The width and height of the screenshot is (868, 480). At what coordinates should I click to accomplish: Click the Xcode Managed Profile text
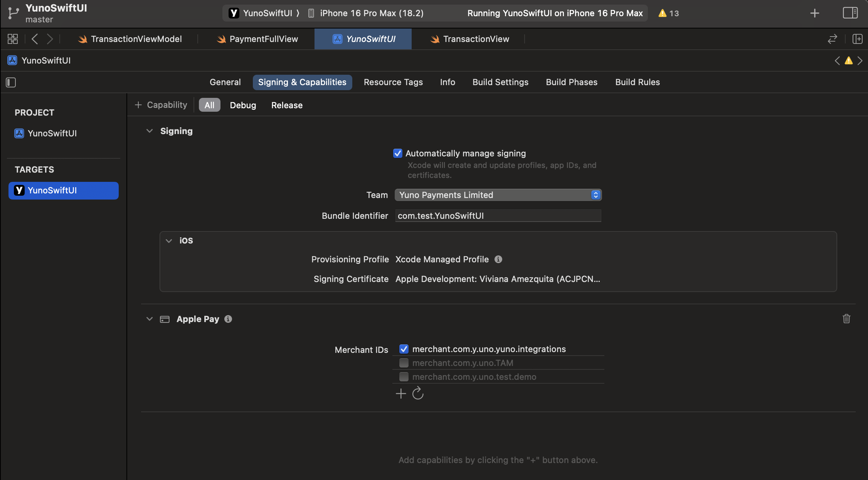442,259
